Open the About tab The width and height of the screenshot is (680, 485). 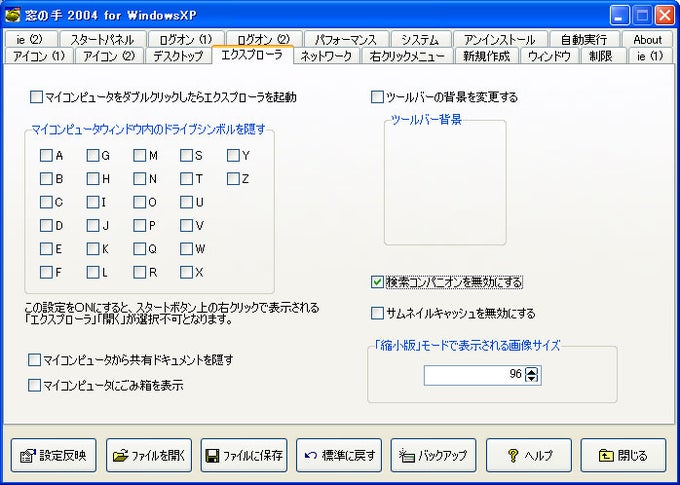(647, 39)
